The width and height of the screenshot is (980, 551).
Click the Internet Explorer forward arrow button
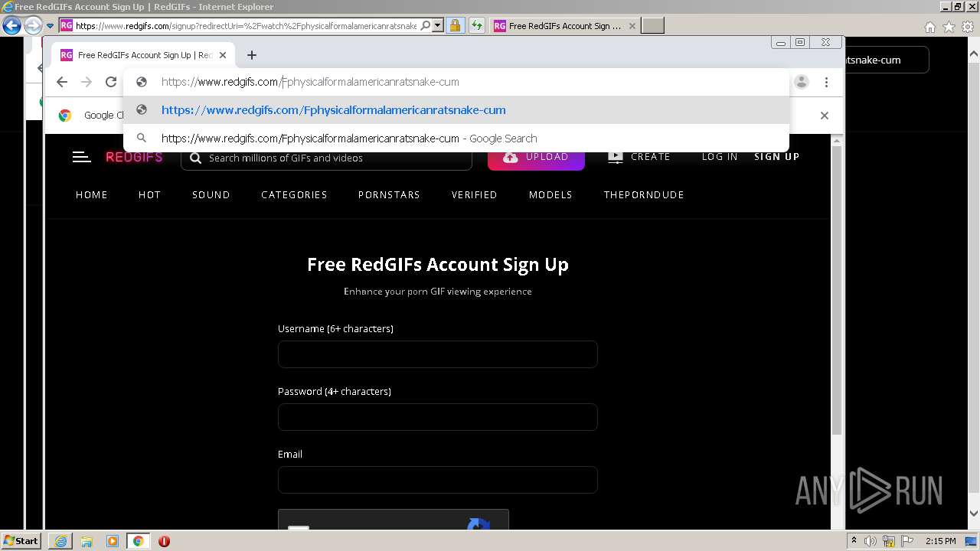coord(32,26)
